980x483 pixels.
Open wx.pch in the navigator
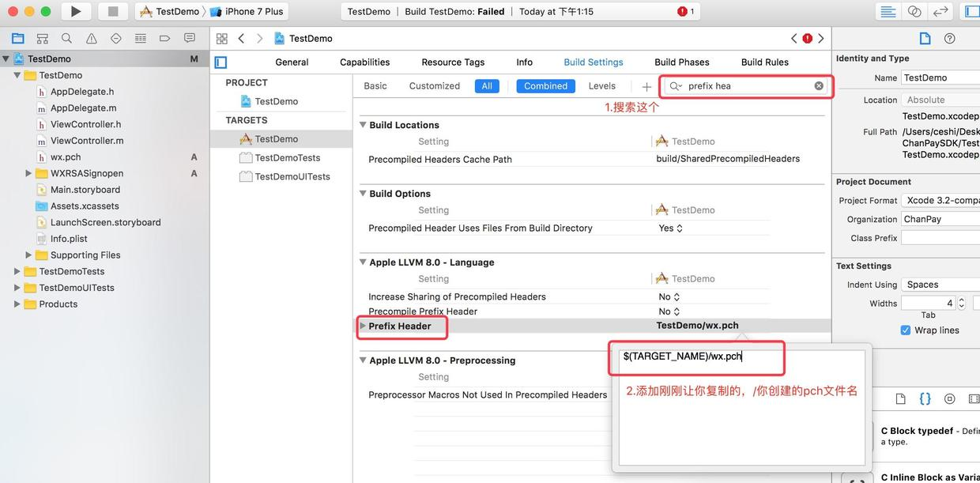pyautogui.click(x=66, y=157)
